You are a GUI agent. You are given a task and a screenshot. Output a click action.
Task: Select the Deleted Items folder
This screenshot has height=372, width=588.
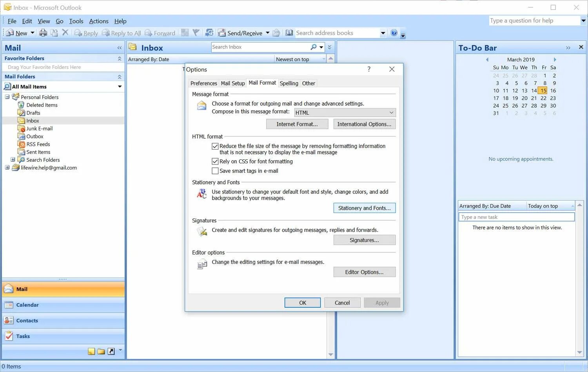click(42, 105)
